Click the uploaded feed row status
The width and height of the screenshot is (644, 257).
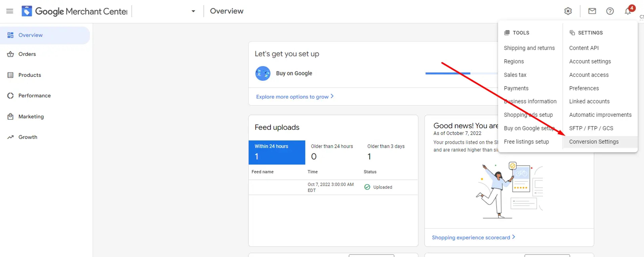(378, 187)
